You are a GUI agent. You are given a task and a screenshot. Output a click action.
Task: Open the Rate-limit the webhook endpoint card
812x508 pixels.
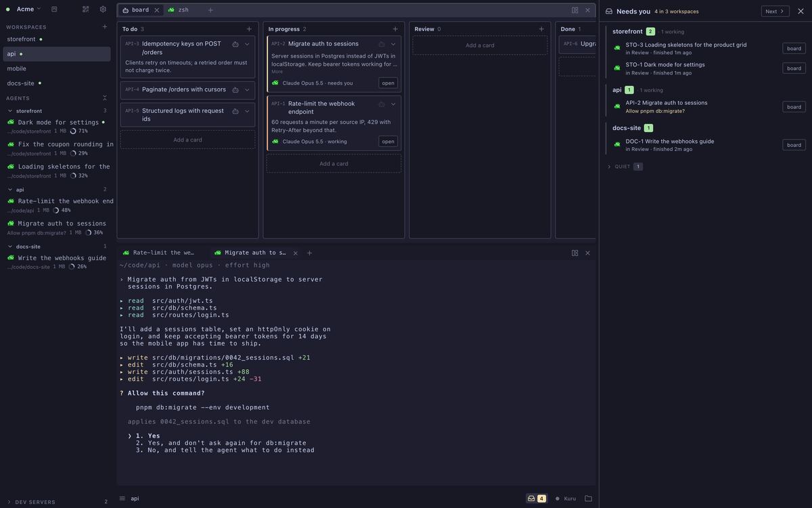[x=388, y=142]
